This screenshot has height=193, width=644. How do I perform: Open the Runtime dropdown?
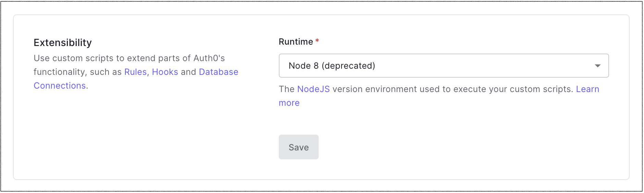tap(443, 66)
